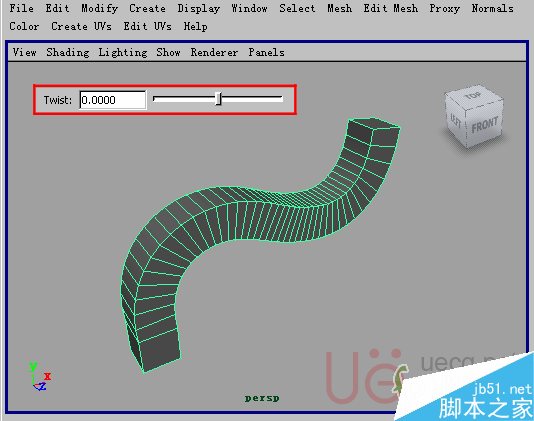This screenshot has height=421, width=534.
Task: Click the XYZ axis indicator
Action: 40,377
